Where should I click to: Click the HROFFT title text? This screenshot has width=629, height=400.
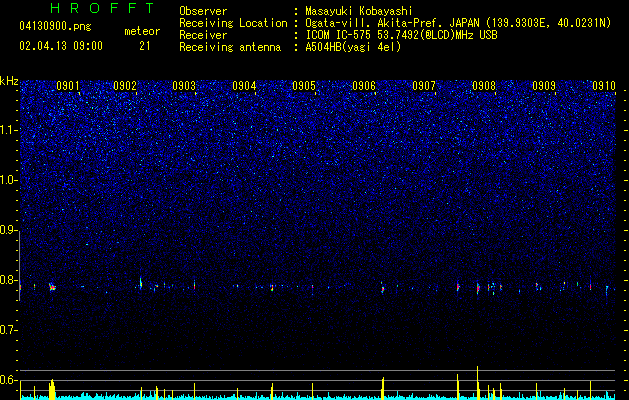point(103,8)
